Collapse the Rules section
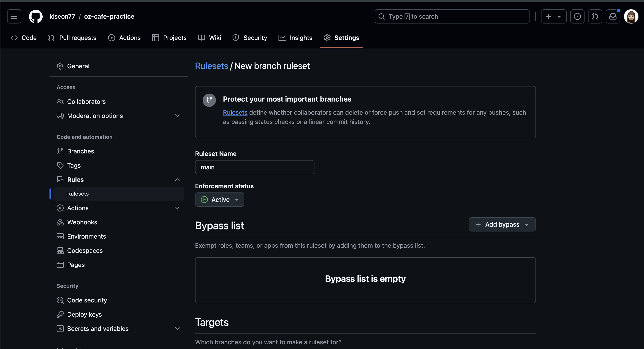The image size is (644, 349). coord(177,180)
